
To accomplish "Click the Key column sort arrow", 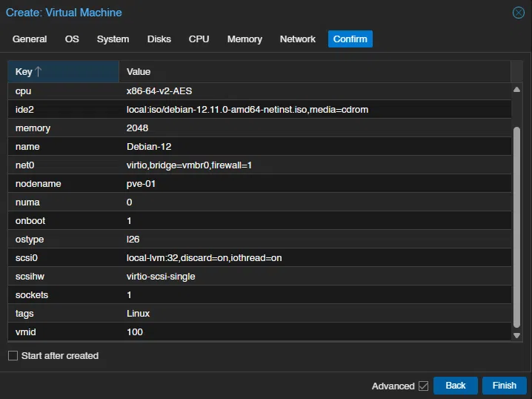I will [39, 72].
